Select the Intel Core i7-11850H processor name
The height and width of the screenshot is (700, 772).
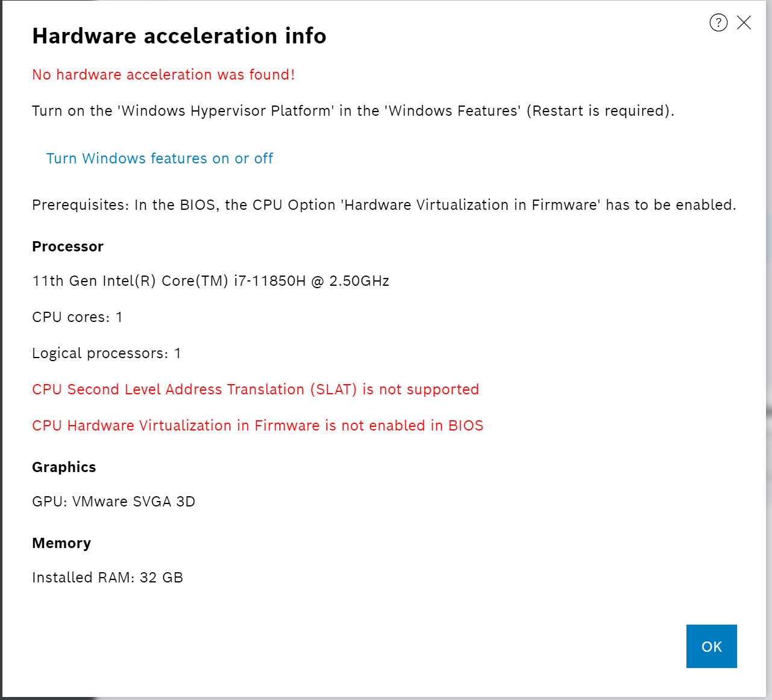(210, 281)
